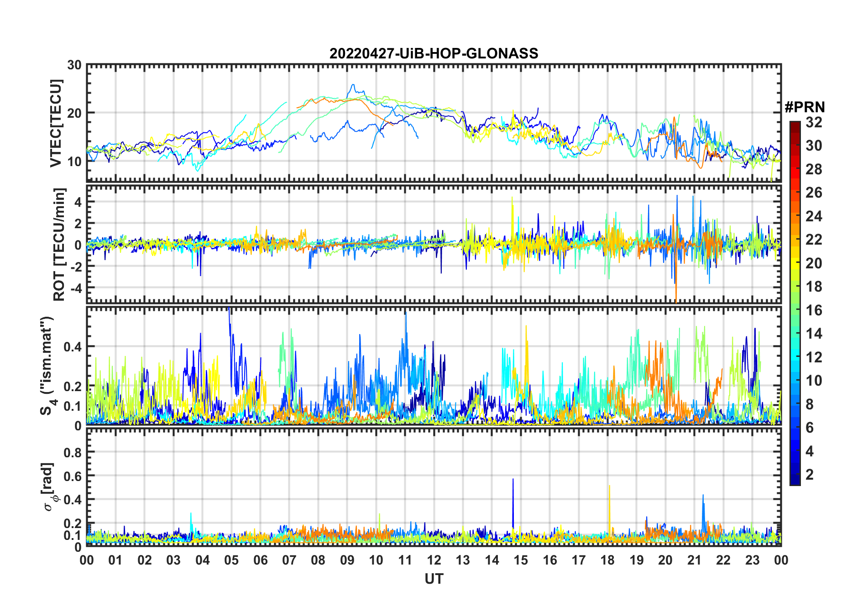Click the 01 hour tick on UT axis

pyautogui.click(x=115, y=560)
